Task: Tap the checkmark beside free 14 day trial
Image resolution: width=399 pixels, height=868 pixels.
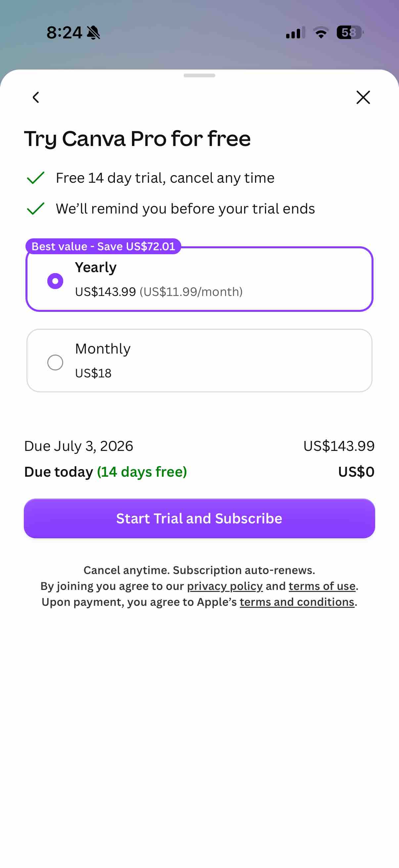Action: 36,178
